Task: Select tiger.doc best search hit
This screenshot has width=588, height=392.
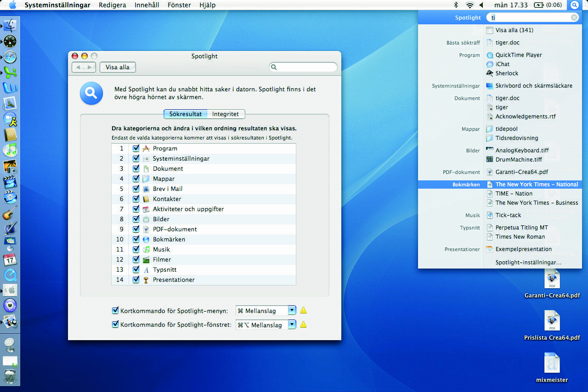Action: coord(507,43)
